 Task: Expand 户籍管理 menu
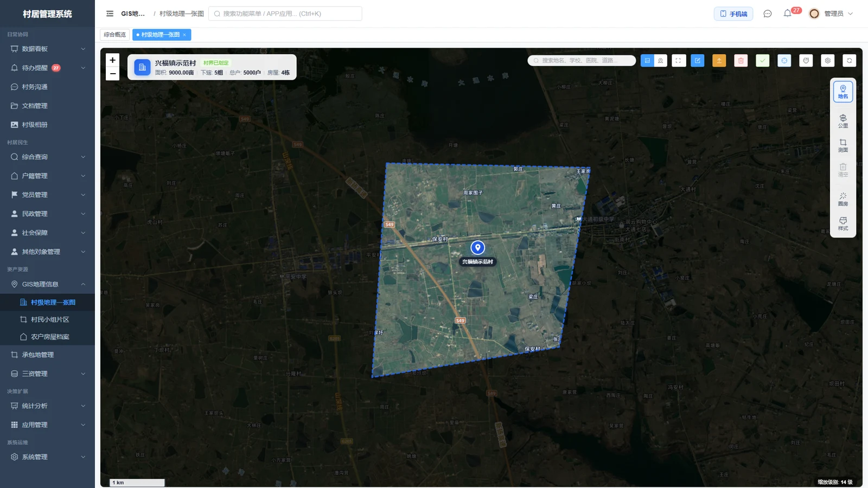48,176
